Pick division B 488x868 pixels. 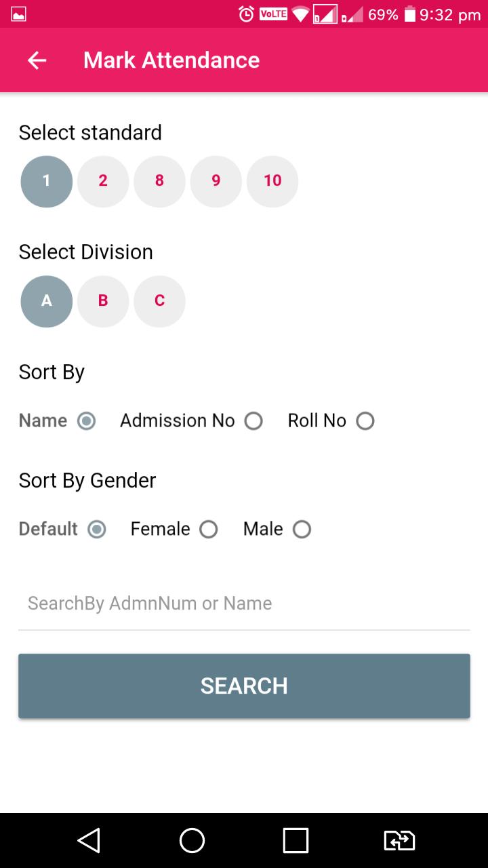point(103,301)
